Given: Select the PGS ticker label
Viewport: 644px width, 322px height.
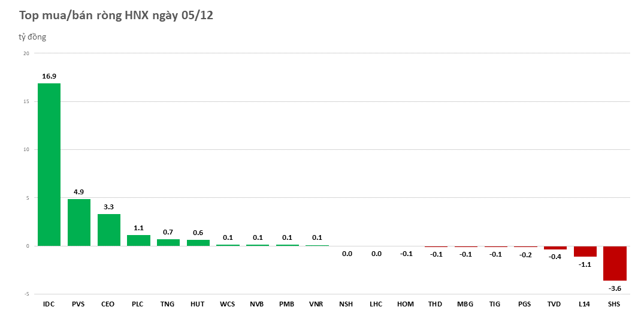Looking at the screenshot, I should pyautogui.click(x=525, y=304).
